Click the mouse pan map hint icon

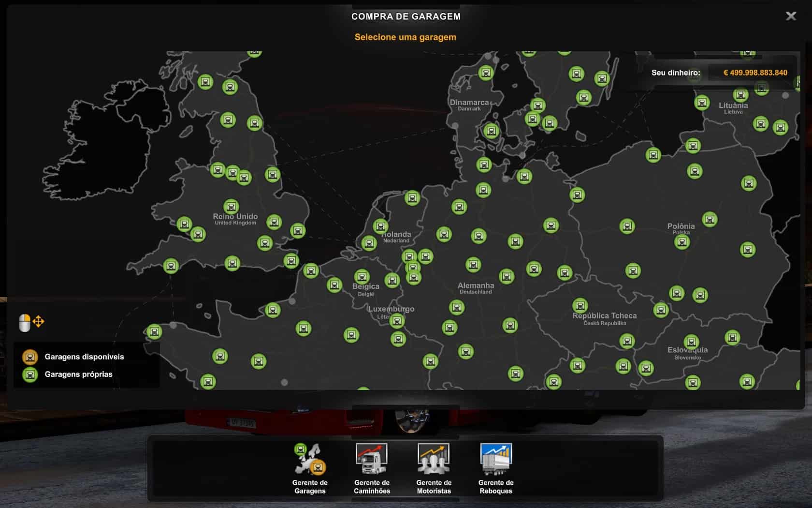click(x=31, y=322)
